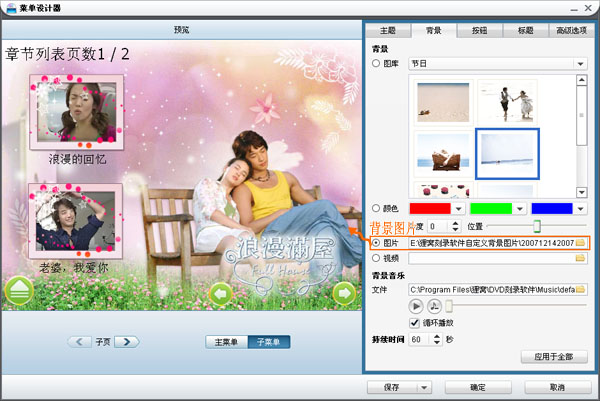Click the 浪漫的回忆 caption text
The width and height of the screenshot is (600, 401).
click(77, 159)
